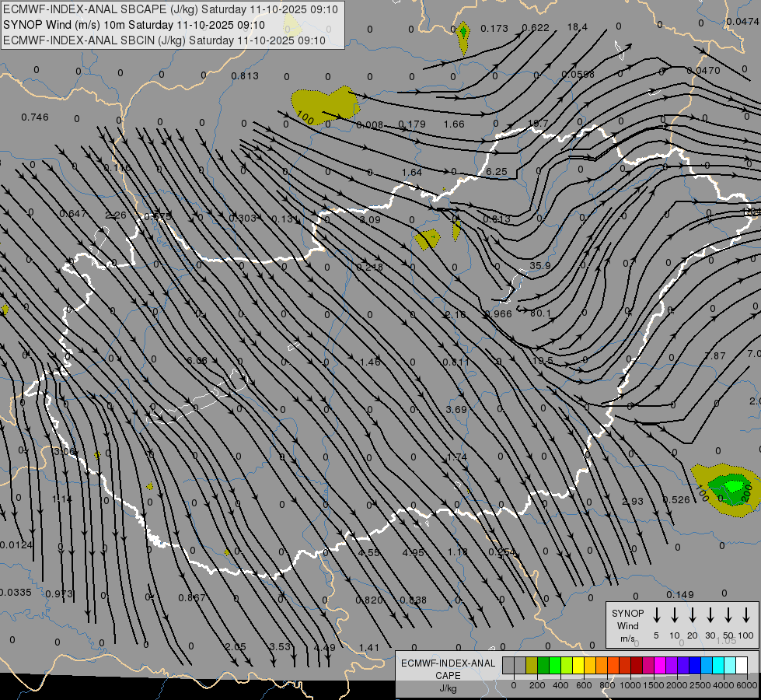Click the SYNOP Wind m/s legend label
The width and height of the screenshot is (761, 700).
click(627, 625)
